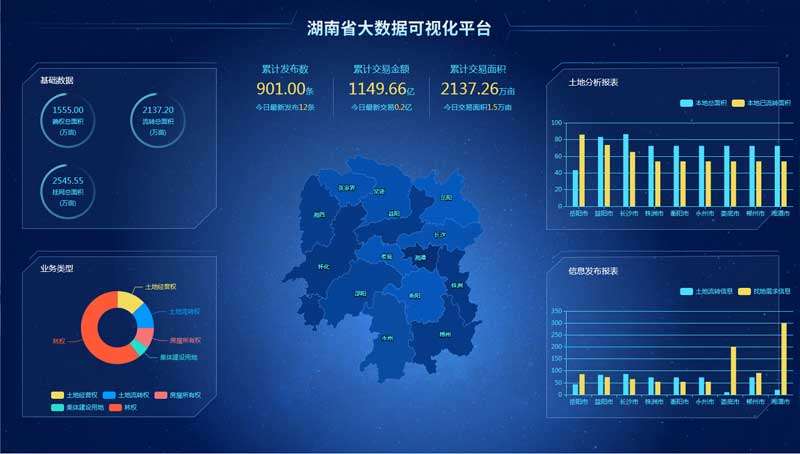
Task: Select 郴州 region on the Hunan map
Action: click(444, 333)
